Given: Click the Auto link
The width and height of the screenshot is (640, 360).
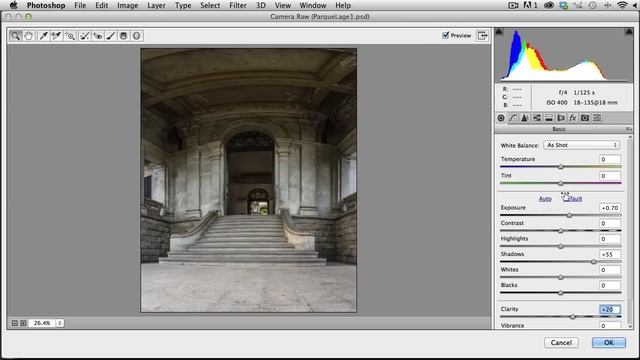Looking at the screenshot, I should (545, 199).
